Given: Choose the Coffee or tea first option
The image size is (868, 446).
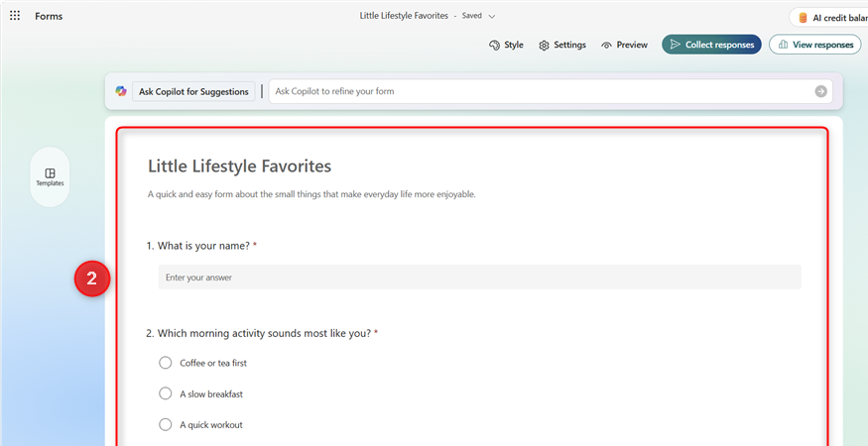Looking at the screenshot, I should click(x=202, y=363).
